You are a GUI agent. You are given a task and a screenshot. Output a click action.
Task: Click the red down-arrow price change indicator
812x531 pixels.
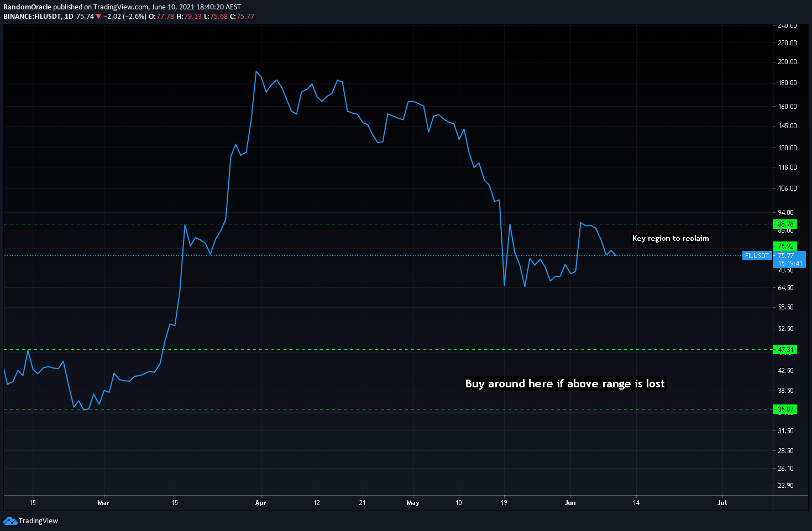98,17
